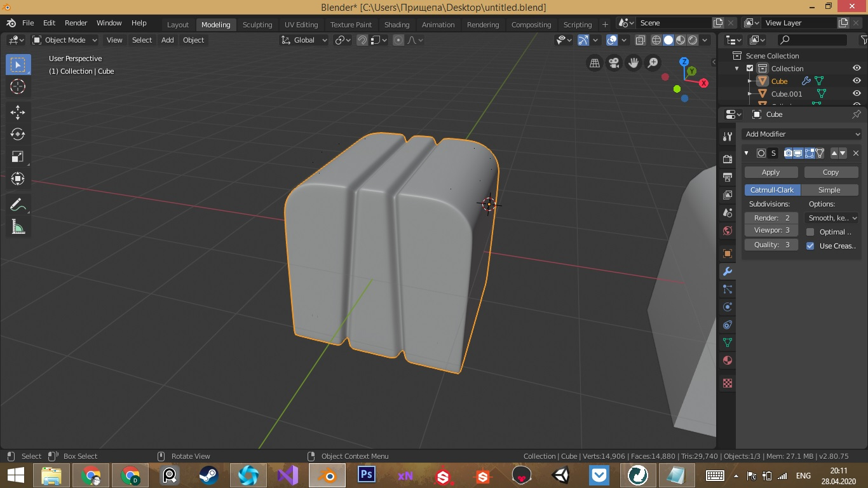
Task: Switch to the Shading workspace tab
Action: click(x=397, y=24)
